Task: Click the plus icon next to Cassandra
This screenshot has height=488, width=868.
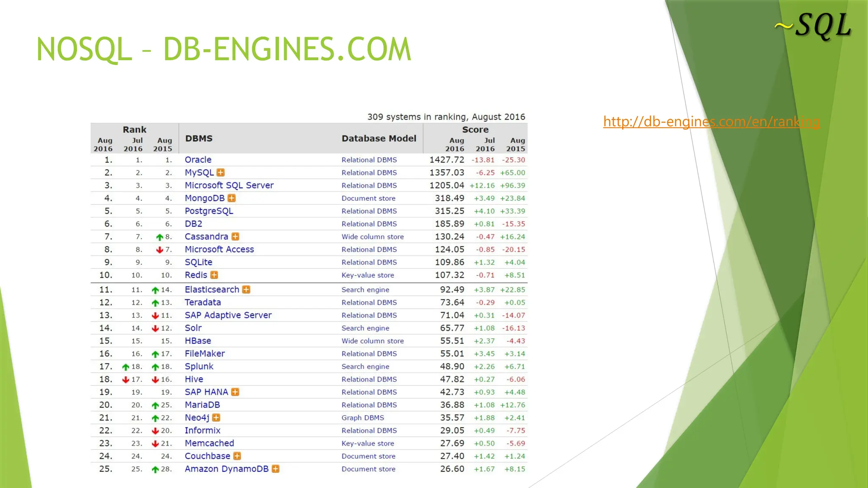Action: 235,236
